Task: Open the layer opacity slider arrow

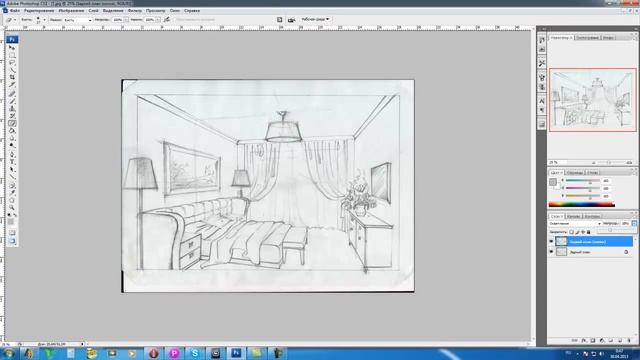Action: (x=634, y=223)
